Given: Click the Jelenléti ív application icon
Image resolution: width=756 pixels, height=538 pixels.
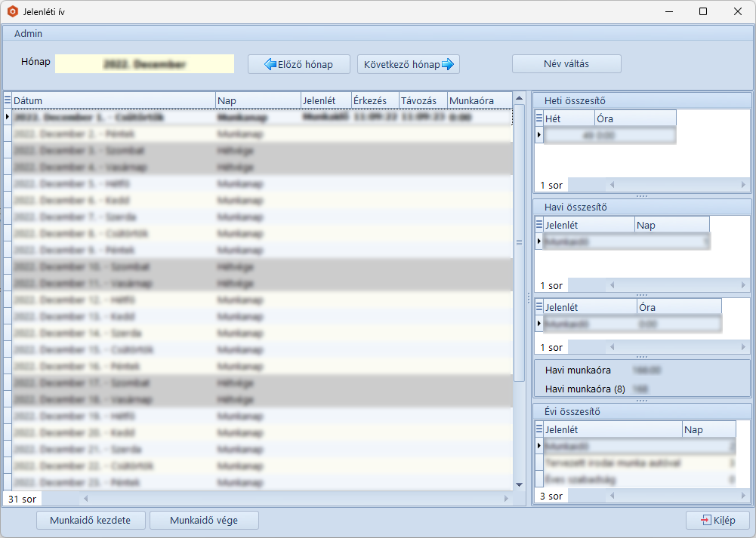Looking at the screenshot, I should click(x=12, y=11).
